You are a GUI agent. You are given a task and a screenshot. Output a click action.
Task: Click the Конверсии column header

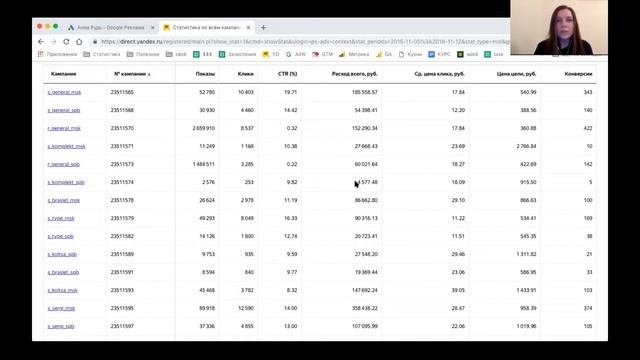(x=578, y=74)
